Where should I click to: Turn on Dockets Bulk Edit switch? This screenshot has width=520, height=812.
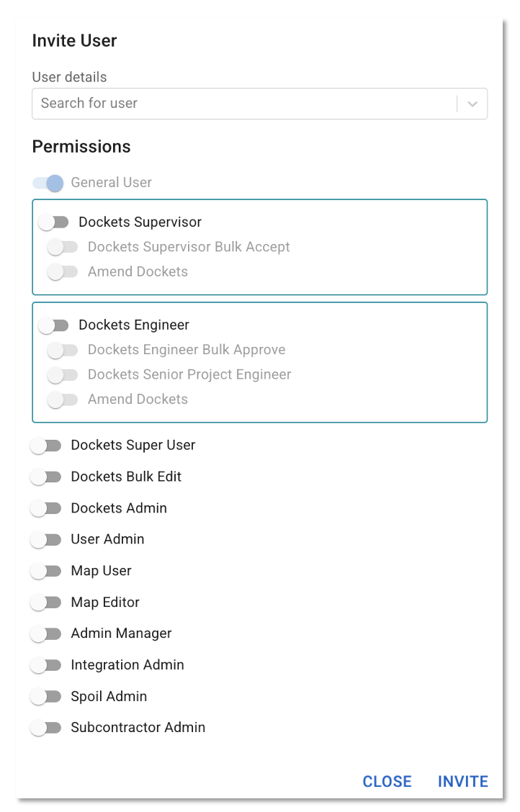(46, 477)
